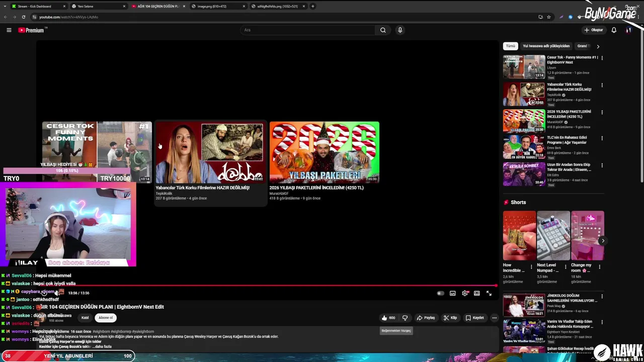Create a clip with Klip button
Screen dimensions: 644x362
coord(450,318)
